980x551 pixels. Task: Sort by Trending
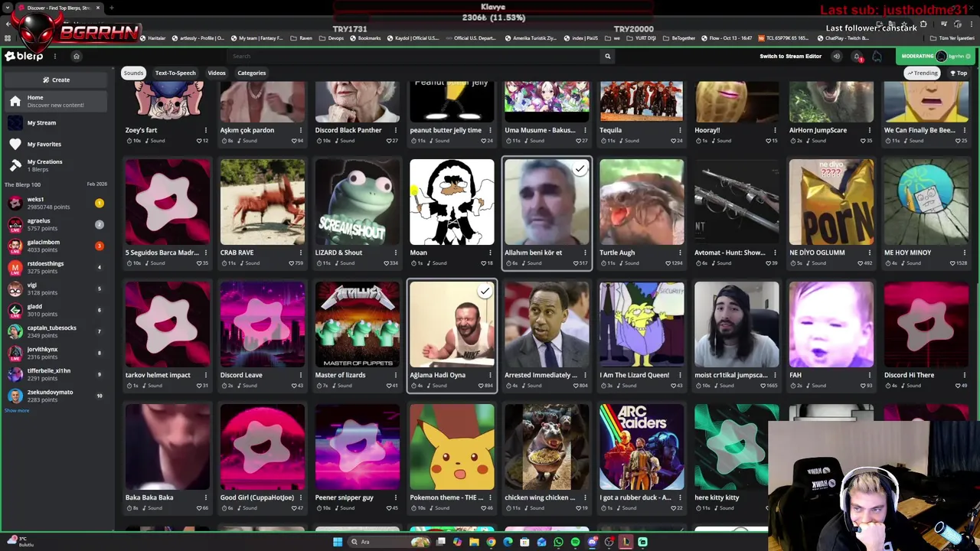[x=923, y=73]
